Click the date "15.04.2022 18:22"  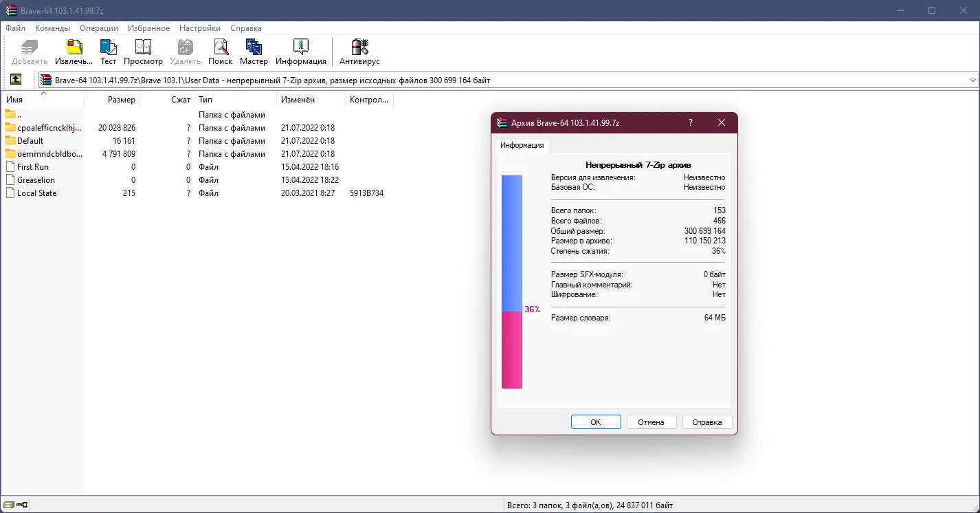point(310,180)
